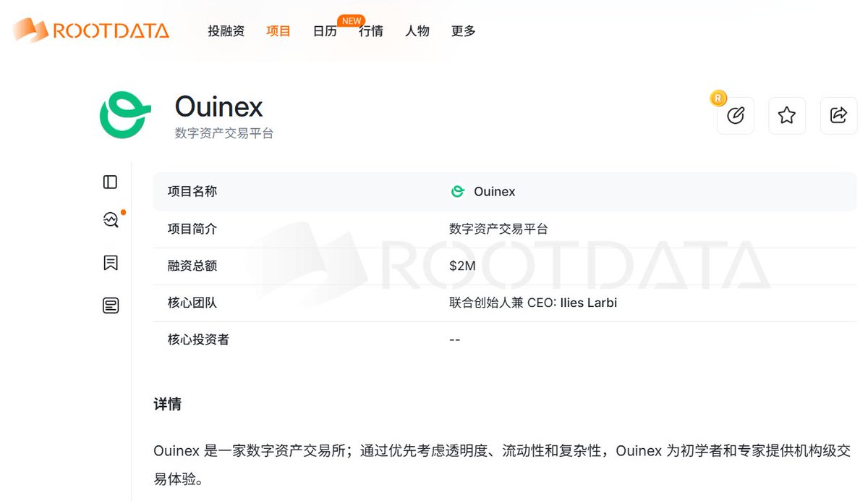Select the 项目 navigation tab
868x501 pixels.
click(278, 31)
